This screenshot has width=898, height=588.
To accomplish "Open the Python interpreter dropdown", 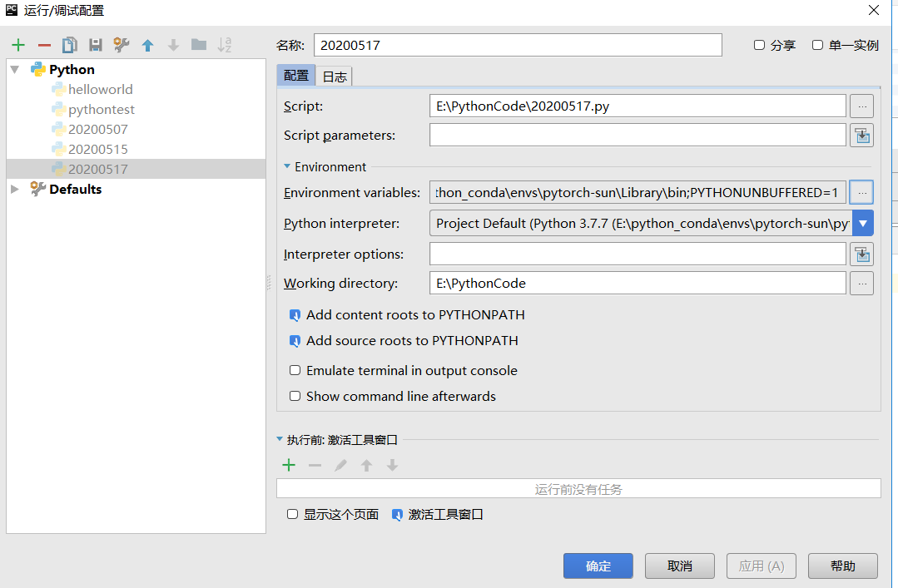I will [863, 223].
